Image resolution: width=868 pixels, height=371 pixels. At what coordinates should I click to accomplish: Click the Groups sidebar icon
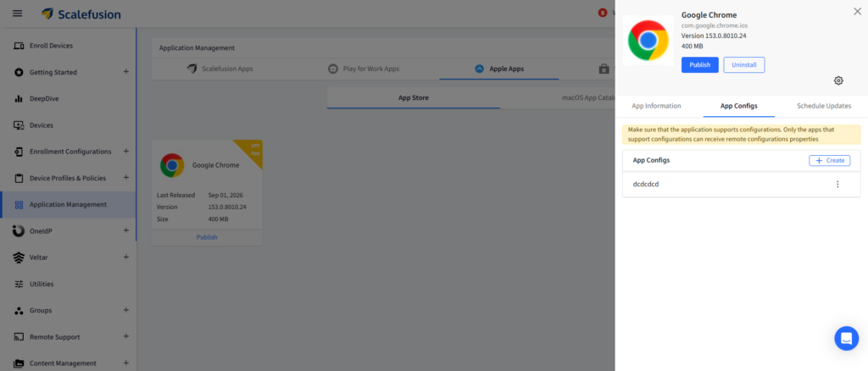point(19,311)
